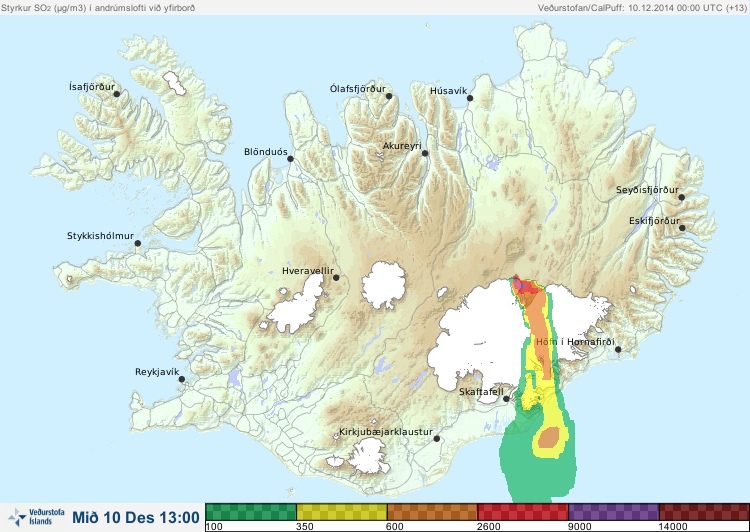
Task: Click the Eskifjörður label text
Action: pos(654,222)
